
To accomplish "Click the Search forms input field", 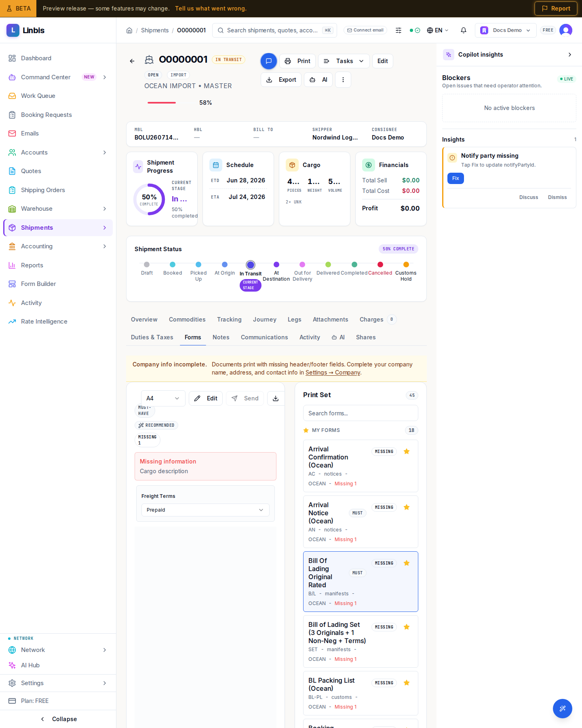I will point(361,413).
